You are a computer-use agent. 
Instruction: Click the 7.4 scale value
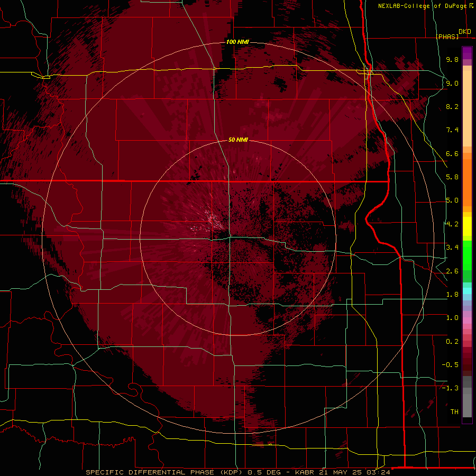point(452,130)
